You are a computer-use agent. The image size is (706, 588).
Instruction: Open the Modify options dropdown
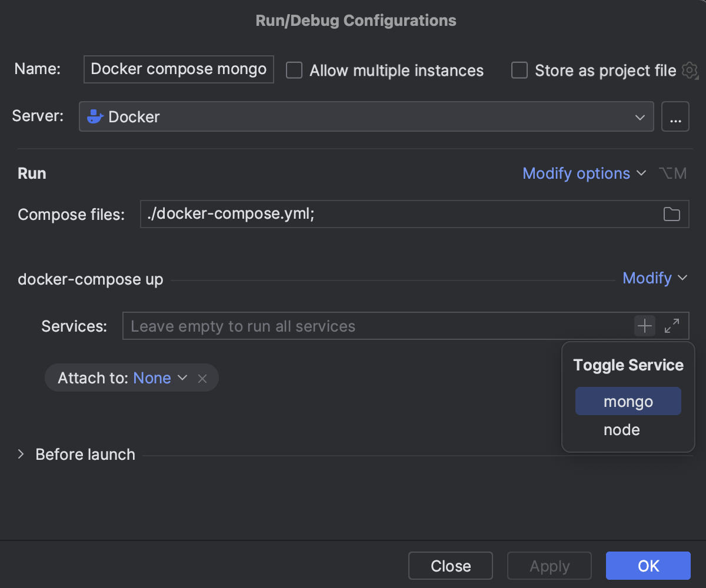point(584,173)
